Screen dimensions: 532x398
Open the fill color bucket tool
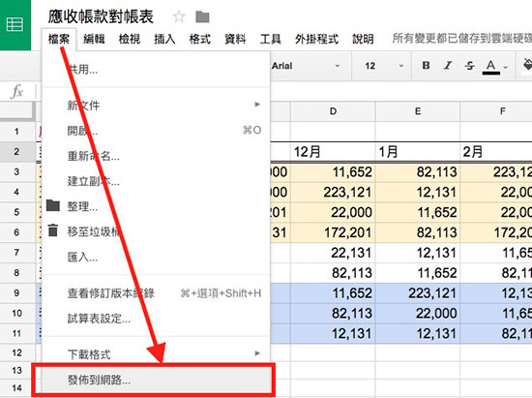(527, 65)
